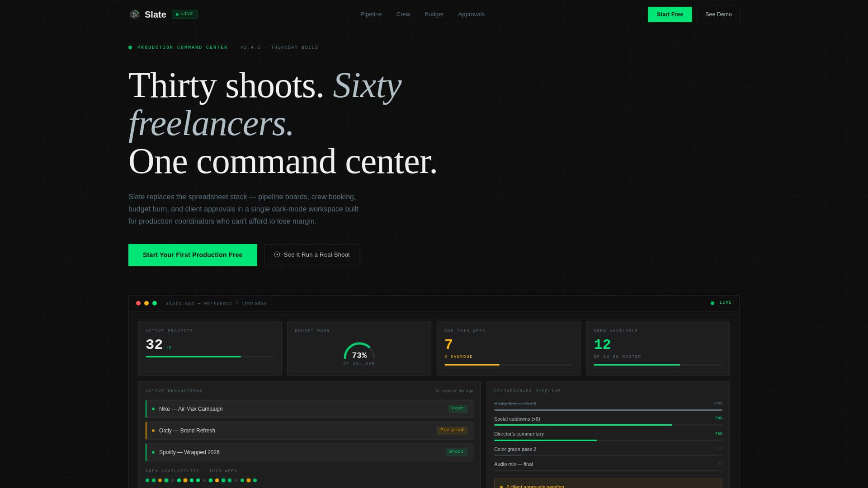Click Social cutdowns (x6) deliverable

coord(517,419)
